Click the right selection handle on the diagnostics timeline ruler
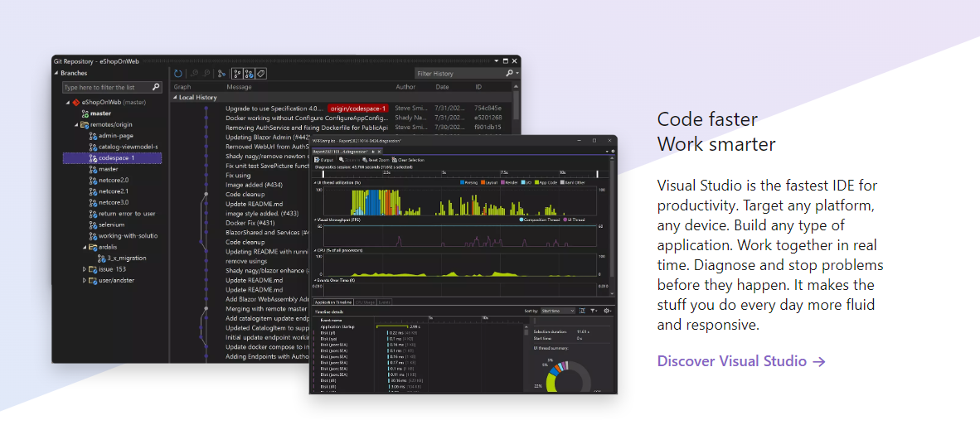This screenshot has width=980, height=425. [598, 174]
